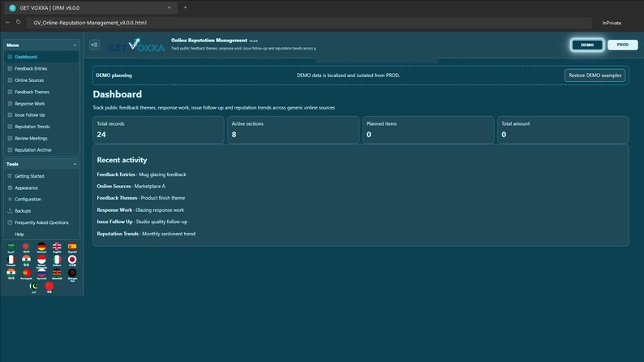This screenshot has width=644, height=362.
Task: Collapse the Tools section header
Action: point(41,164)
